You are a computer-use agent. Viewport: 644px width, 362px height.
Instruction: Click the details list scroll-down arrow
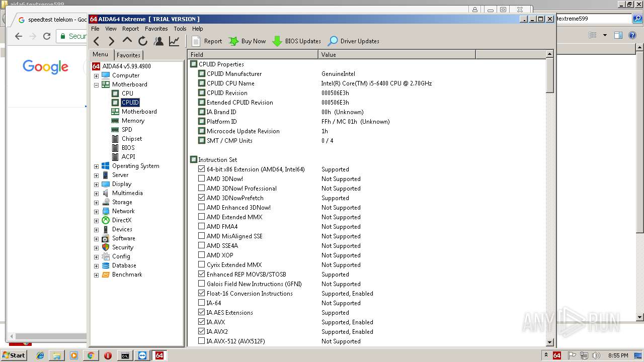point(550,342)
